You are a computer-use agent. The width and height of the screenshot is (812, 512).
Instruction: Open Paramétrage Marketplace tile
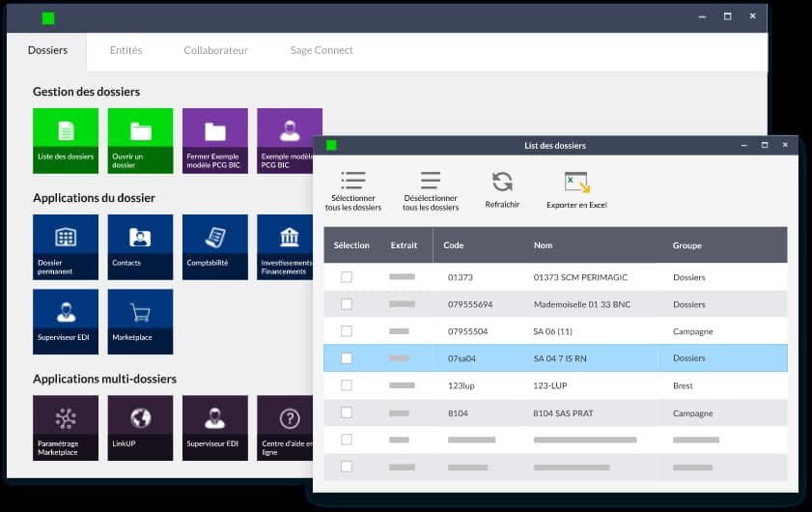66,427
